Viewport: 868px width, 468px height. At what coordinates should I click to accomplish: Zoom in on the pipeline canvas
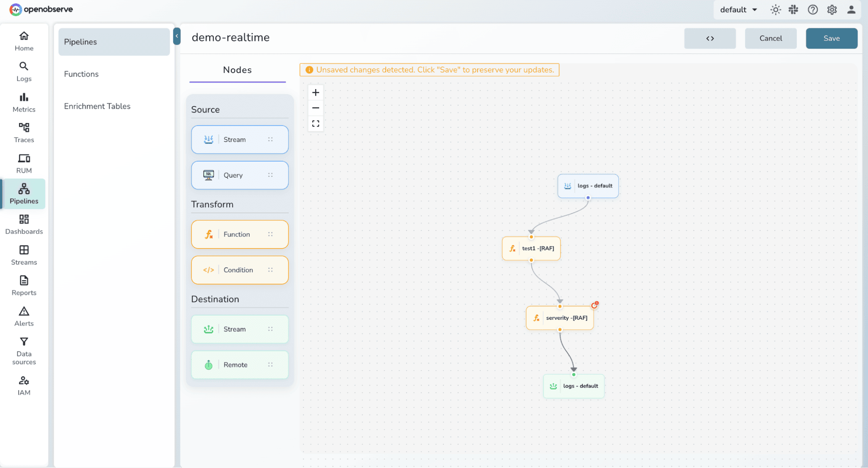pyautogui.click(x=316, y=93)
